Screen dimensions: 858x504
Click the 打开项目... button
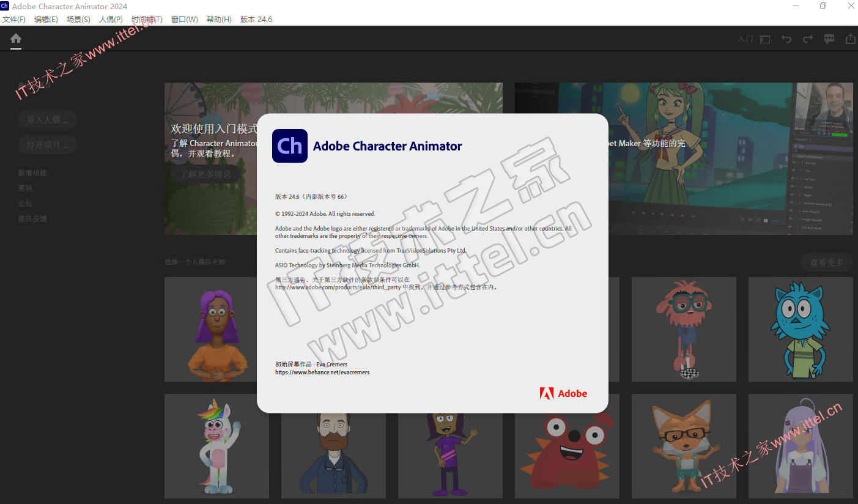click(47, 145)
